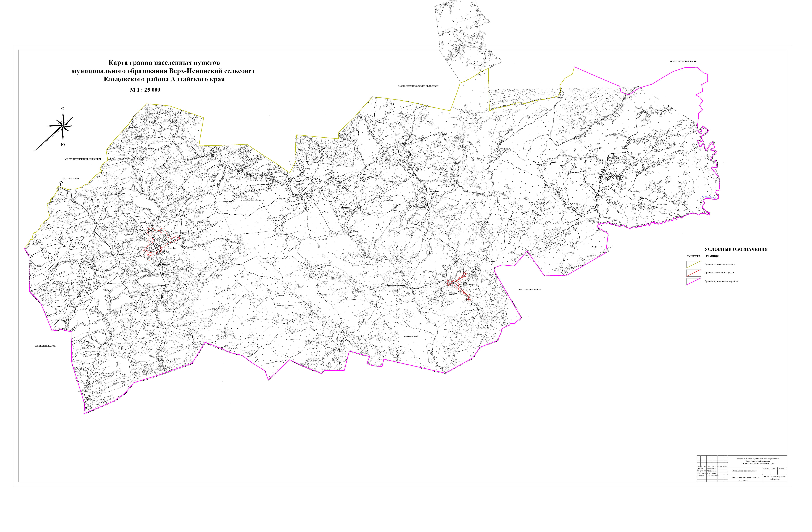Click the label 'МО ПУШТУЛИМСКИЙ СЕЛЬСОВЕТ'

click(83, 159)
